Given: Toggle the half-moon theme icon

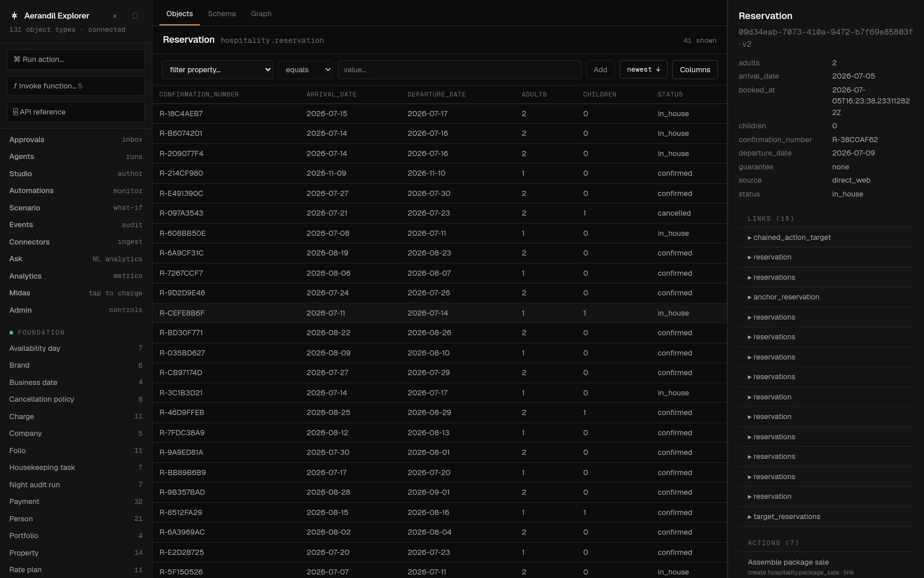Looking at the screenshot, I should coord(115,16).
